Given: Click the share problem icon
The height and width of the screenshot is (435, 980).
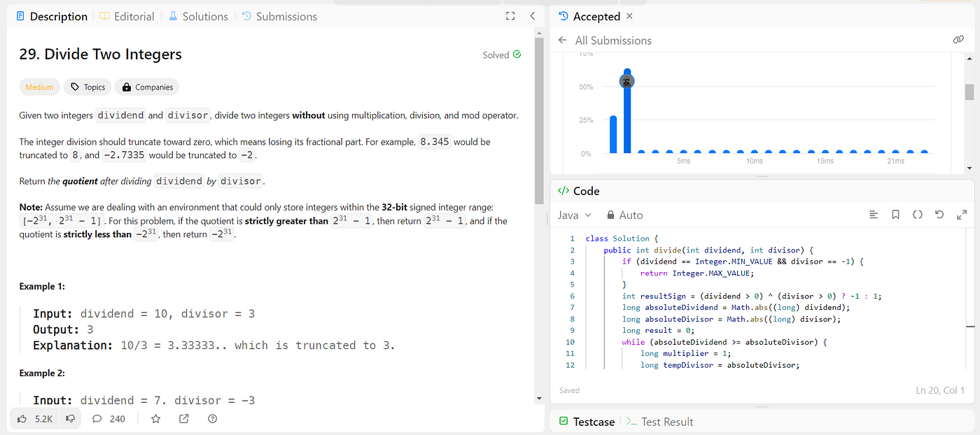Looking at the screenshot, I should [184, 419].
